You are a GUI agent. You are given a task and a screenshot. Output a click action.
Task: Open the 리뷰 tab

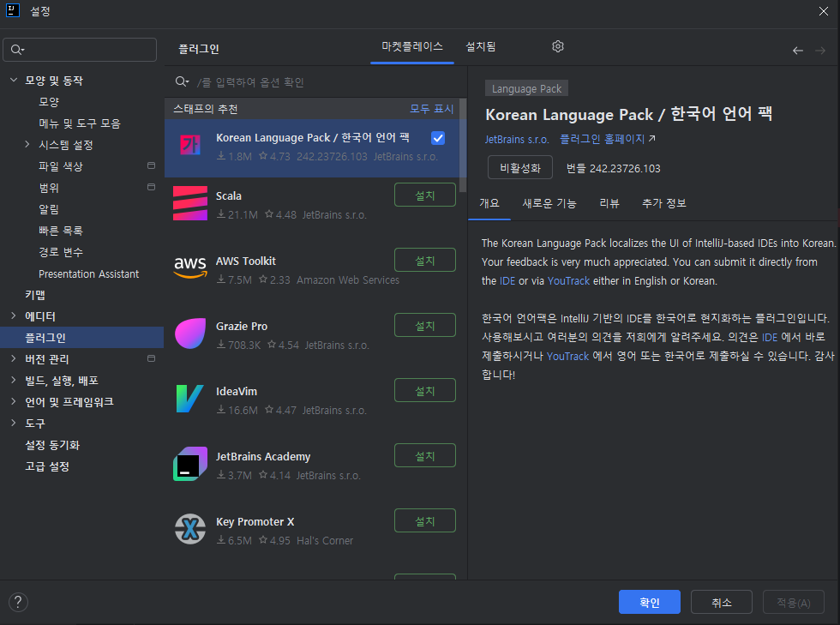(609, 203)
